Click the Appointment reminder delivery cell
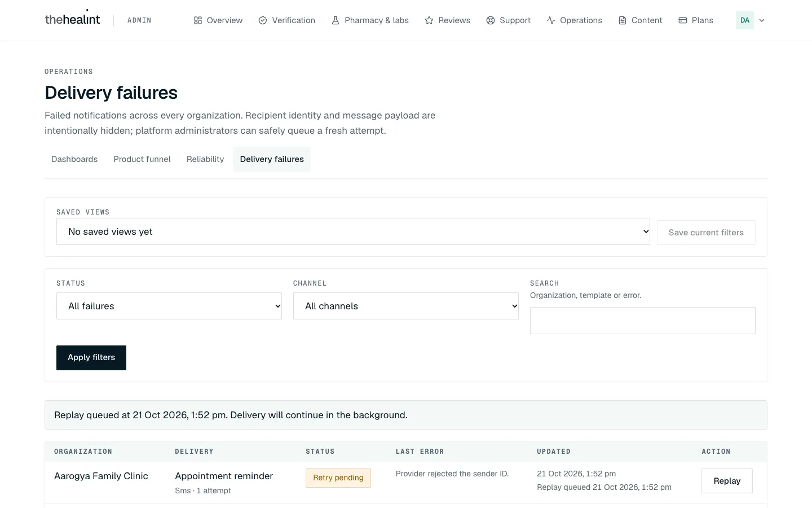812x508 pixels. click(224, 476)
